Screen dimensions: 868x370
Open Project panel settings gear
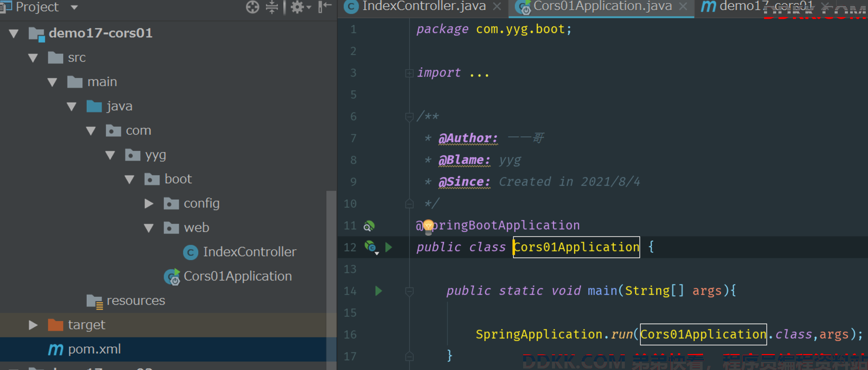[x=300, y=7]
